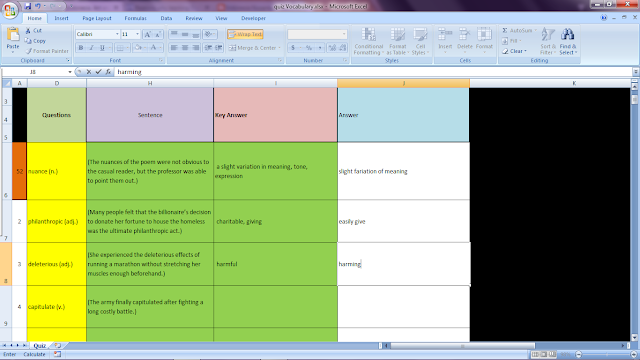Cancel the cell entry with X icon
Image resolution: width=640 pixels, height=360 pixels.
tap(89, 72)
